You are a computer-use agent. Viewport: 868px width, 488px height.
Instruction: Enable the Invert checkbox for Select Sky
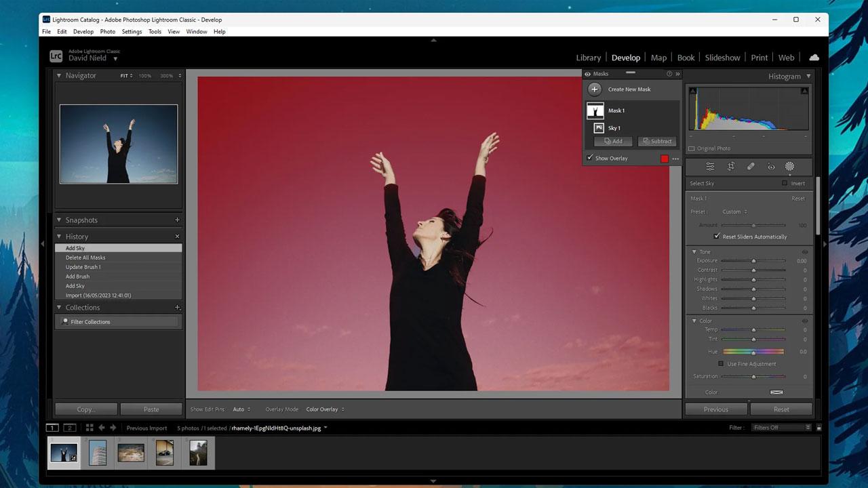click(785, 183)
